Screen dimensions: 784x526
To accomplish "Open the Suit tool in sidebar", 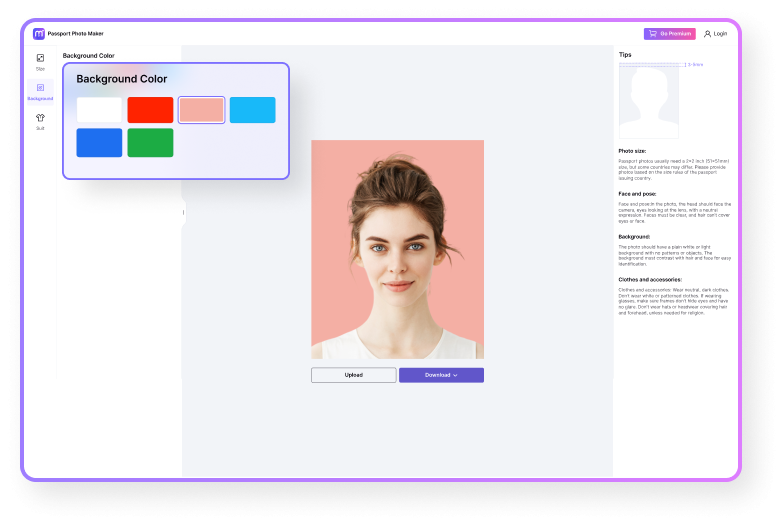I will (x=40, y=120).
